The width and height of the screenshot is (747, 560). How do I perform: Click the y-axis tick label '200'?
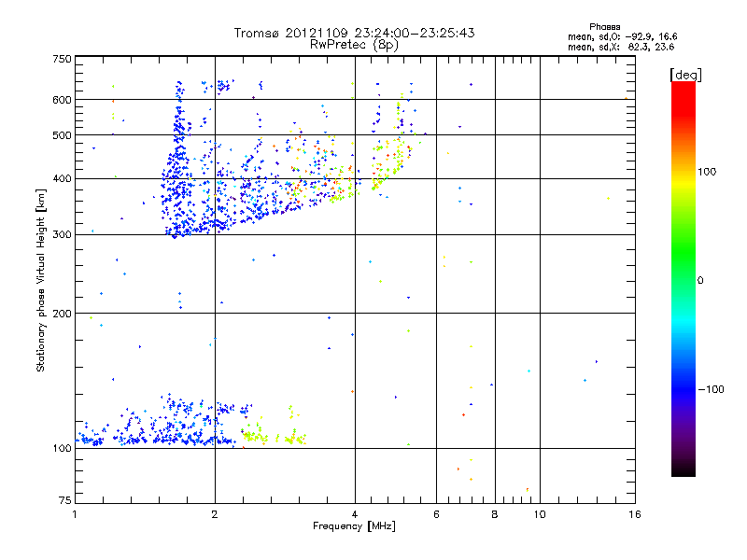click(x=62, y=314)
